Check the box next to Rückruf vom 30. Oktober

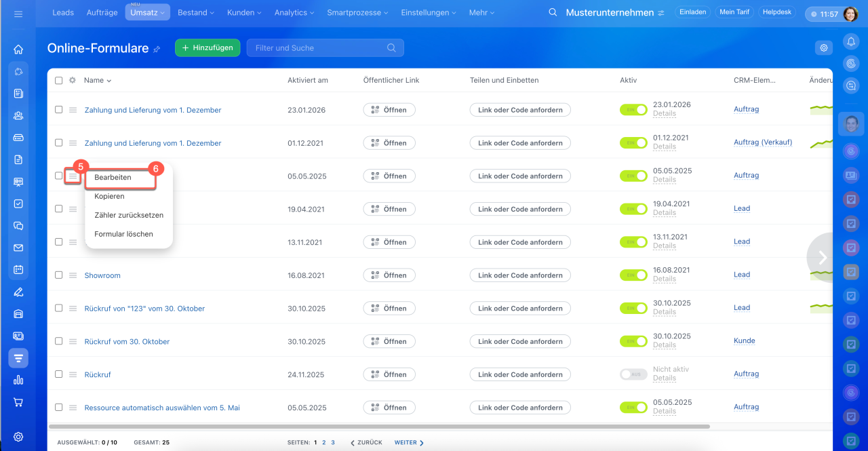pyautogui.click(x=58, y=341)
